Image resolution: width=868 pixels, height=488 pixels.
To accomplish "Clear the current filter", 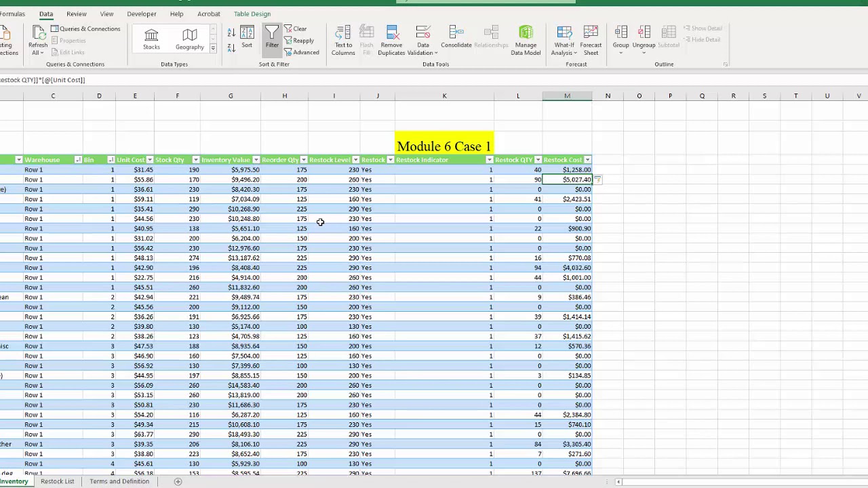I will [296, 28].
